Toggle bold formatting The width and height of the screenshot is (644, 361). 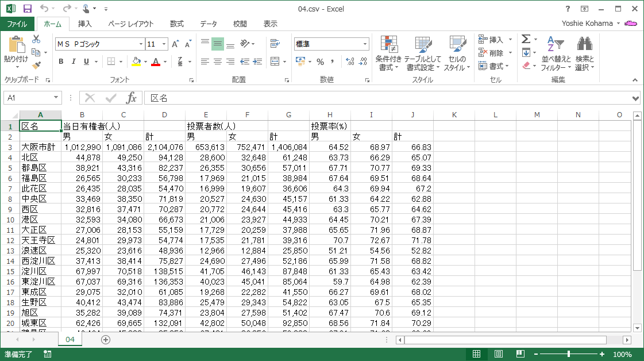click(61, 62)
